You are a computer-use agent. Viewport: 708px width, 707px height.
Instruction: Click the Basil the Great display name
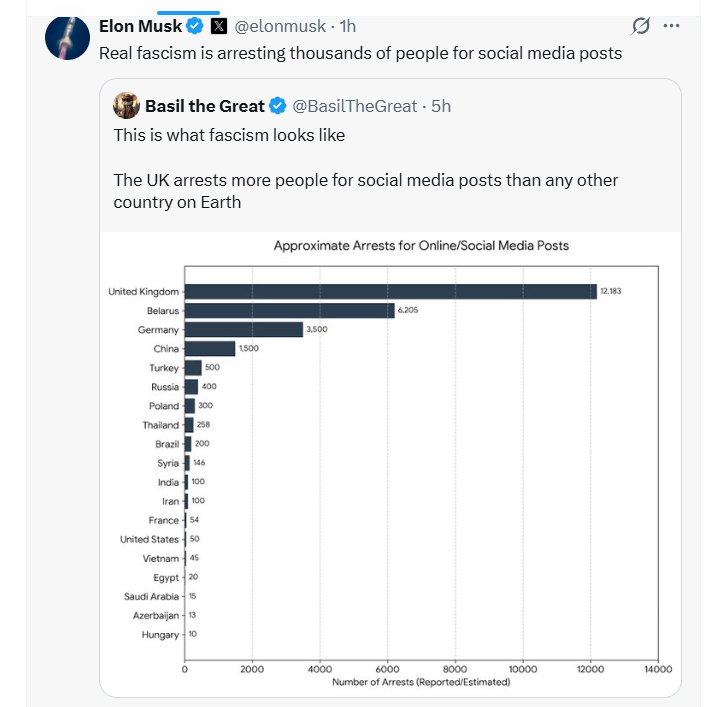click(x=205, y=106)
